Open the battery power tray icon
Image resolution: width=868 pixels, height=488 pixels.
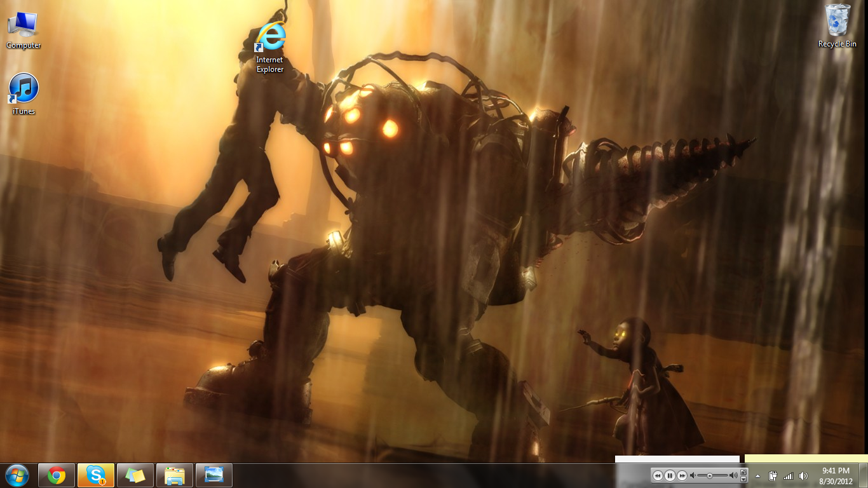pyautogui.click(x=773, y=476)
